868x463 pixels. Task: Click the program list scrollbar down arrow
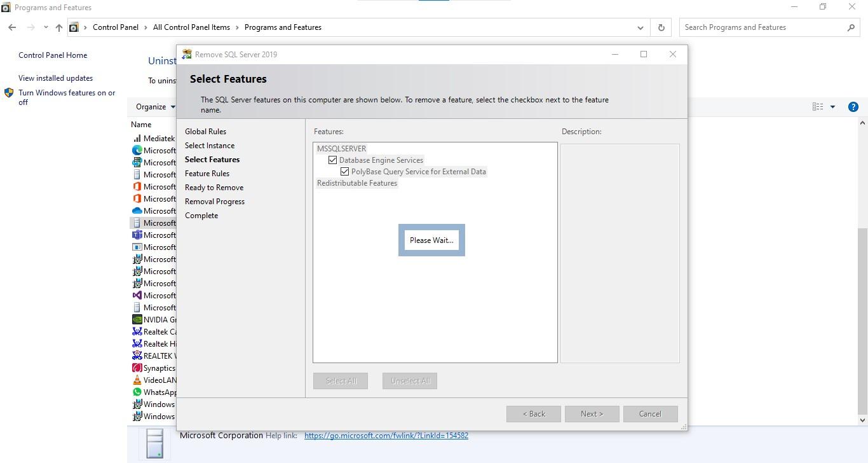click(x=862, y=420)
